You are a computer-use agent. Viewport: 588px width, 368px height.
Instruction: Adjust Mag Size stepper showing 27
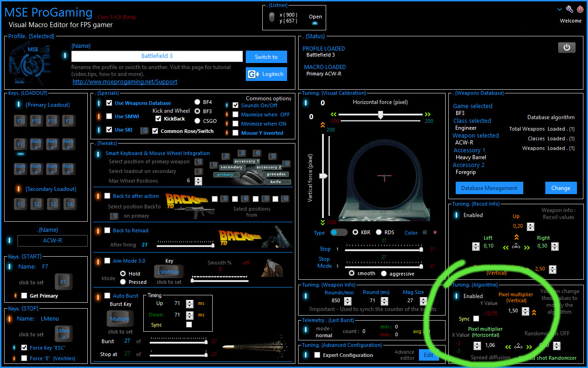[x=423, y=301]
